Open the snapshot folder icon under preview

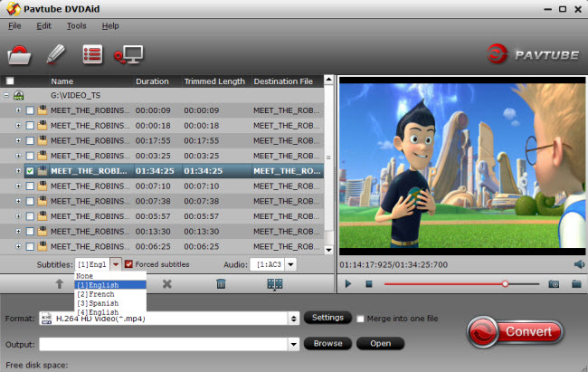click(x=576, y=283)
